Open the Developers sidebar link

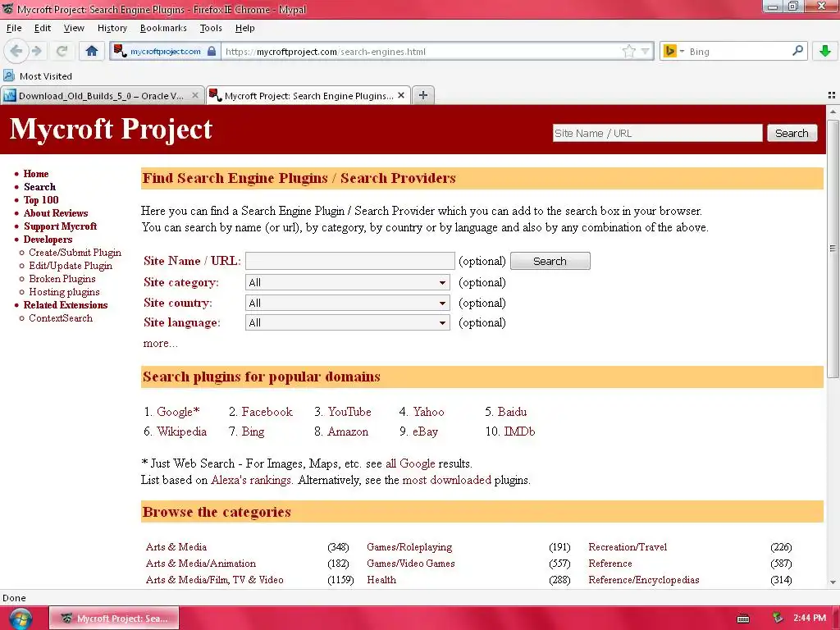click(48, 240)
